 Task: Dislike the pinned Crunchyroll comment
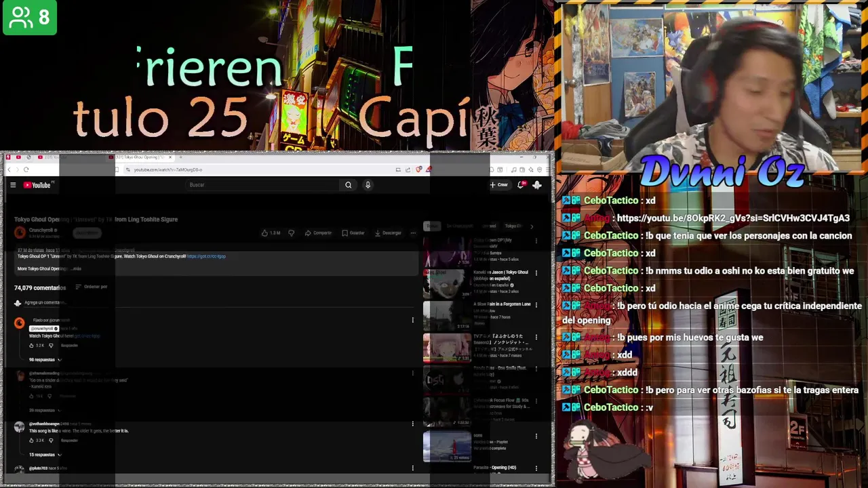(x=50, y=346)
